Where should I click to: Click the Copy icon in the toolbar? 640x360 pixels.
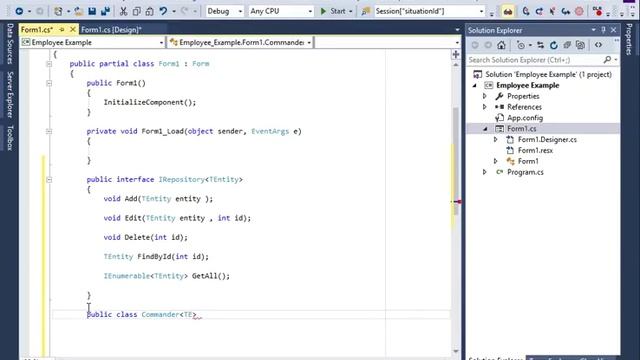136,11
